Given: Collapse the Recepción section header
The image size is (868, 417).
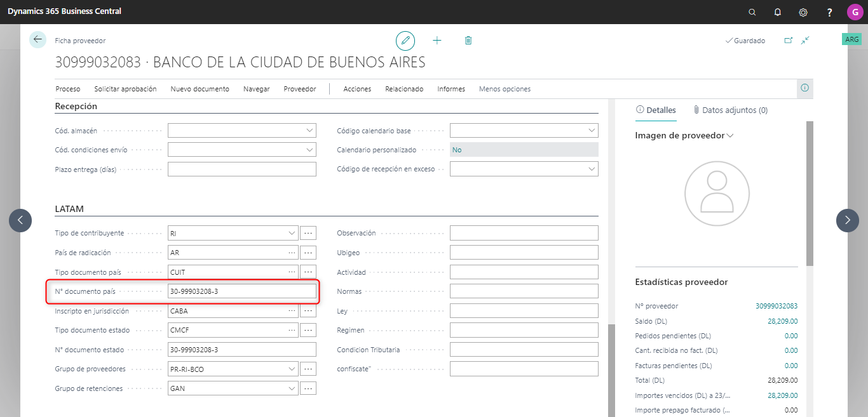Looking at the screenshot, I should 76,106.
